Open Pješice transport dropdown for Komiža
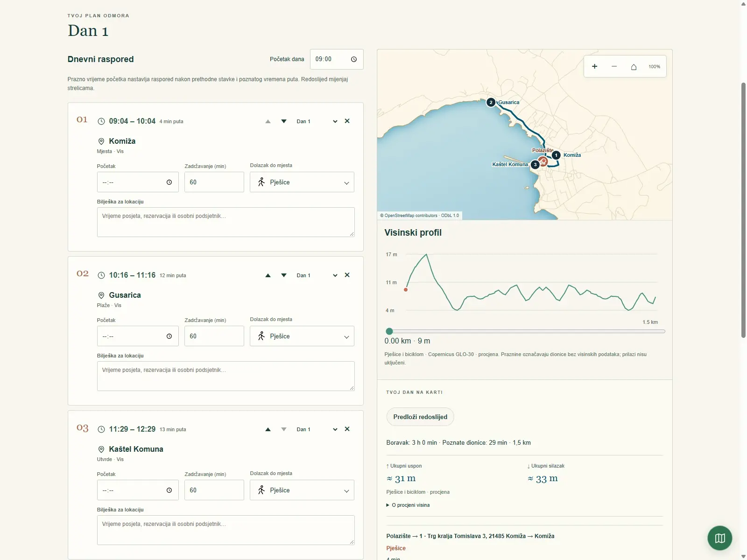 tap(302, 182)
